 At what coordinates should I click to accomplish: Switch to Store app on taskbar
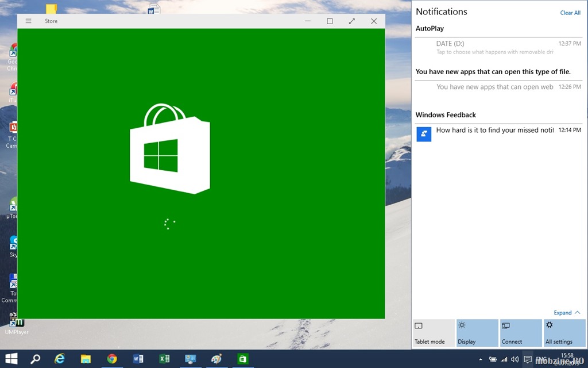[243, 359]
